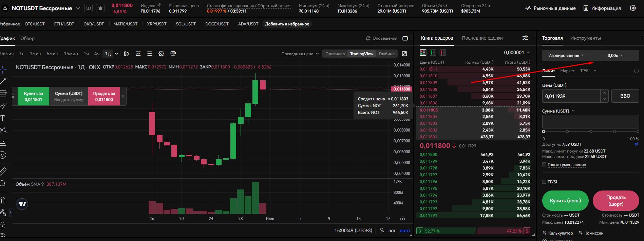Enable the TP/SL checkbox
Viewport: 644px width, 241px height.
pos(544,182)
